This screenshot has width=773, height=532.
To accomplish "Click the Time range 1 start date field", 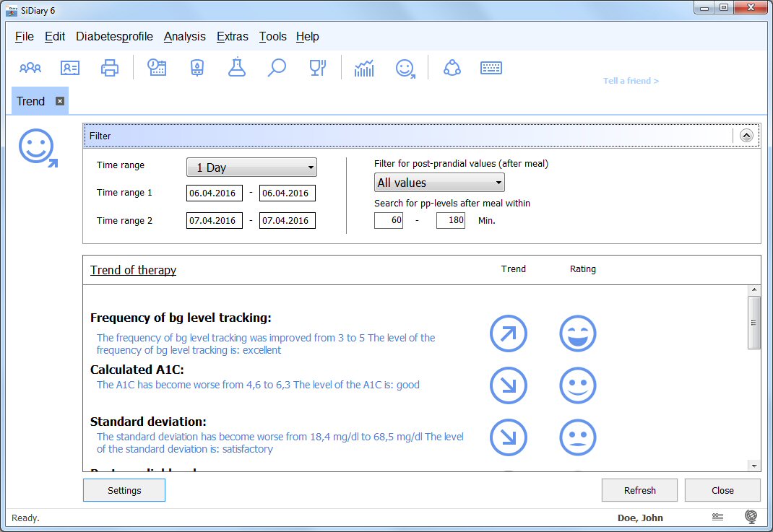I will [214, 193].
